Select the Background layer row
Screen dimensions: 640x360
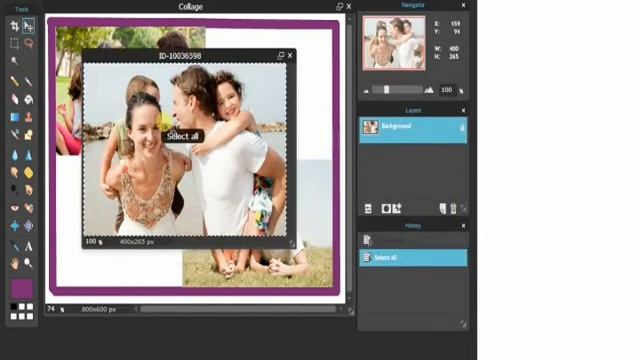(x=413, y=130)
